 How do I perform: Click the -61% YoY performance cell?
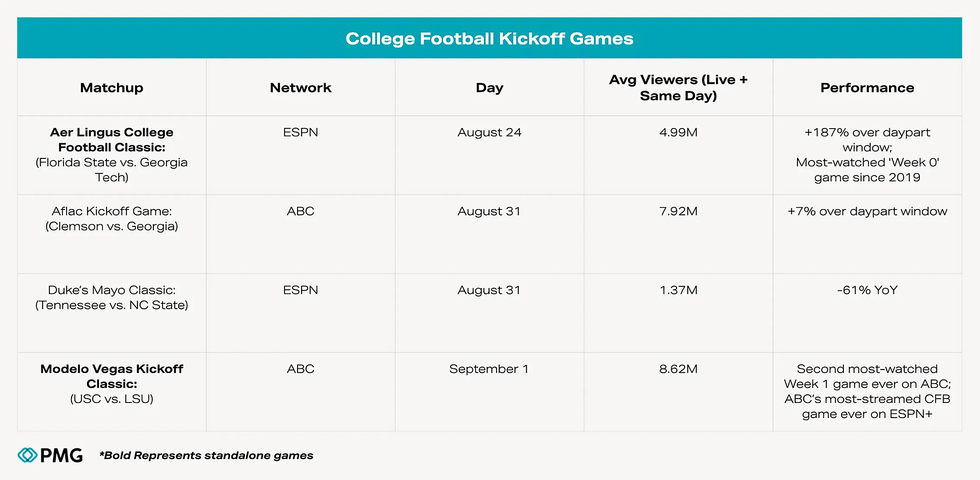[867, 290]
